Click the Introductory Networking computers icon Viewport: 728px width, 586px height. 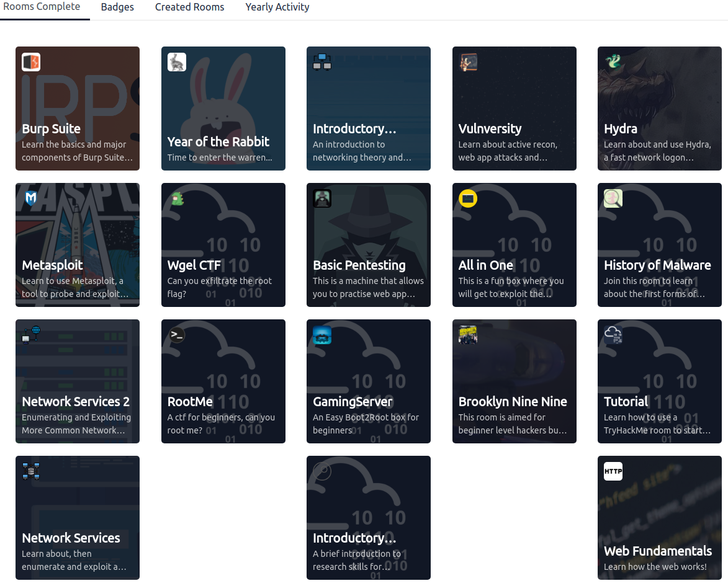322,62
